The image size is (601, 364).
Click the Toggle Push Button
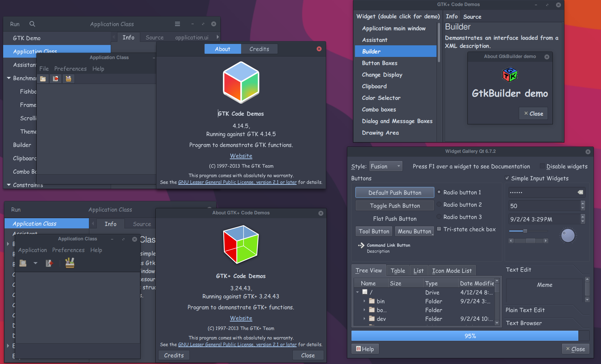[x=395, y=206]
